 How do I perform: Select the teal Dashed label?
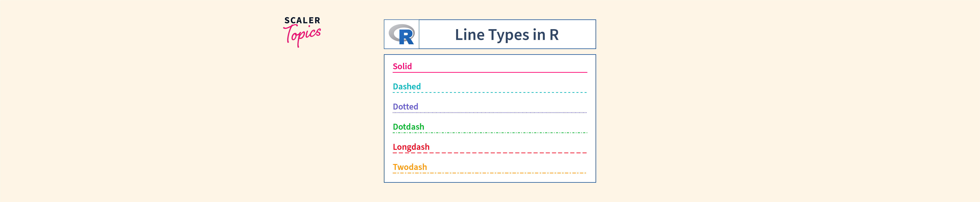click(x=407, y=87)
